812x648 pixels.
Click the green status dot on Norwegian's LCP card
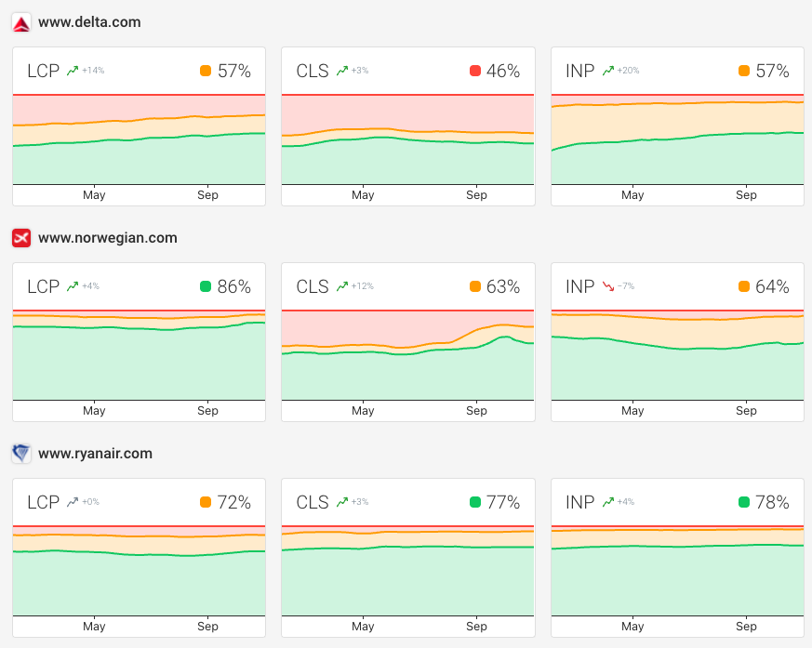pos(206,286)
